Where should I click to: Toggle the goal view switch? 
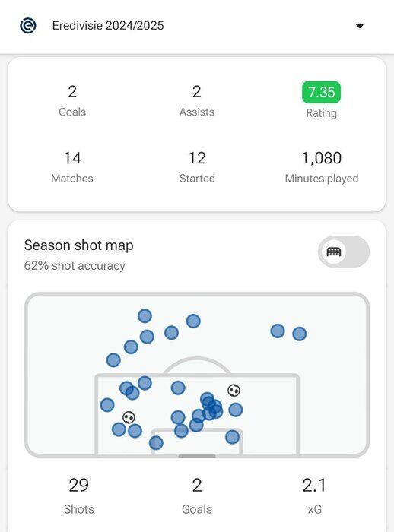click(x=344, y=252)
